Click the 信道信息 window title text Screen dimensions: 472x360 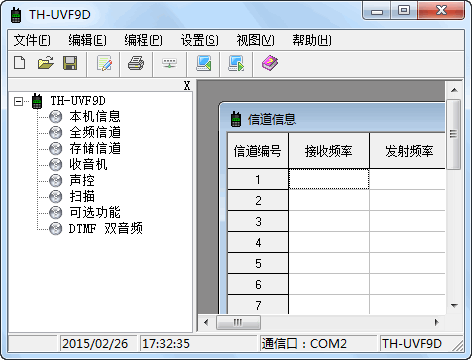[272, 119]
